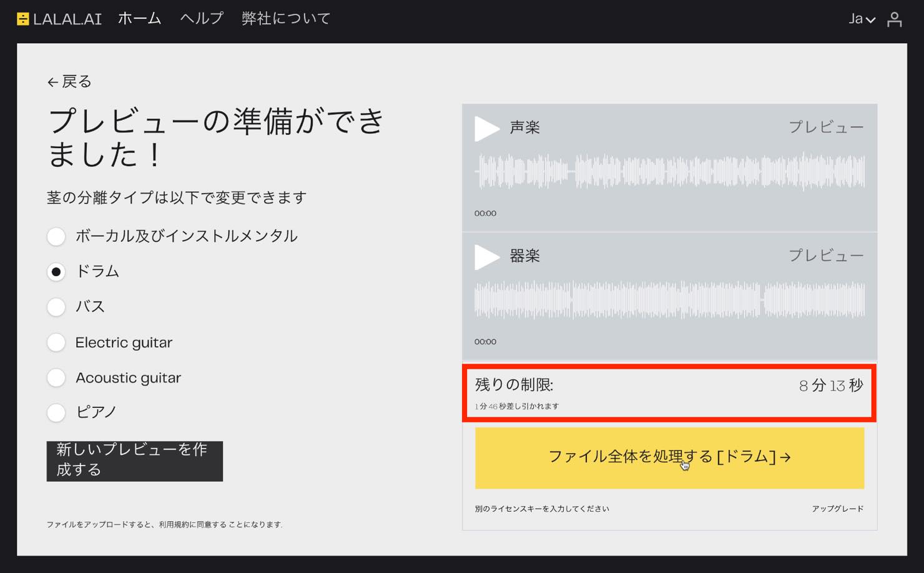Click the LALAL.AI logo
Viewport: 924px width, 573px height.
pyautogui.click(x=59, y=19)
